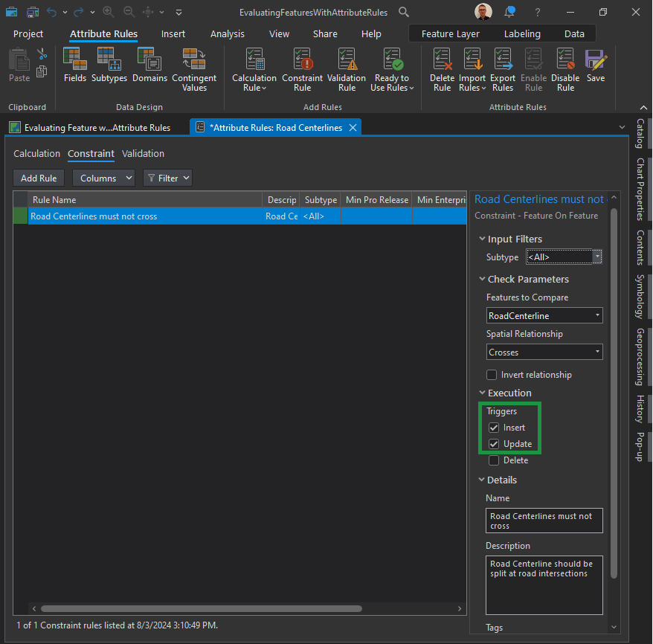
Task: Open the Spatial Relationship dropdown
Action: 544,352
